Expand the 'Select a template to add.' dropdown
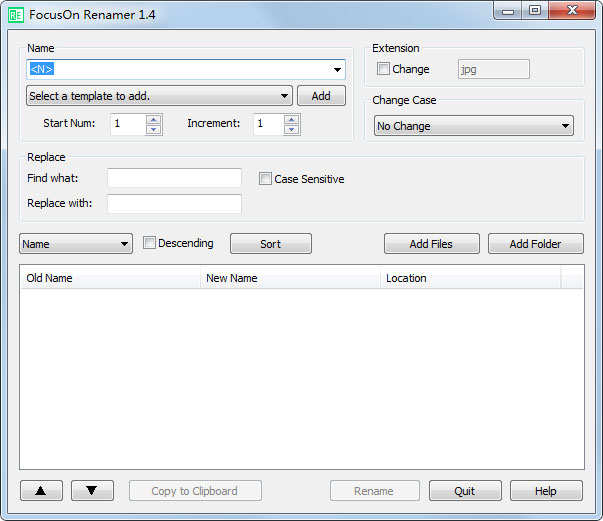 [159, 96]
